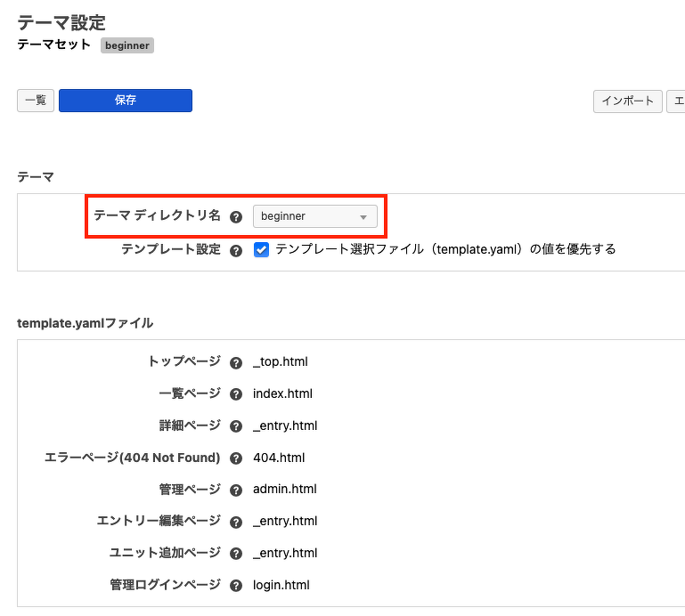This screenshot has width=685, height=616.
Task: Click the 一覧 button
Action: pyautogui.click(x=36, y=101)
